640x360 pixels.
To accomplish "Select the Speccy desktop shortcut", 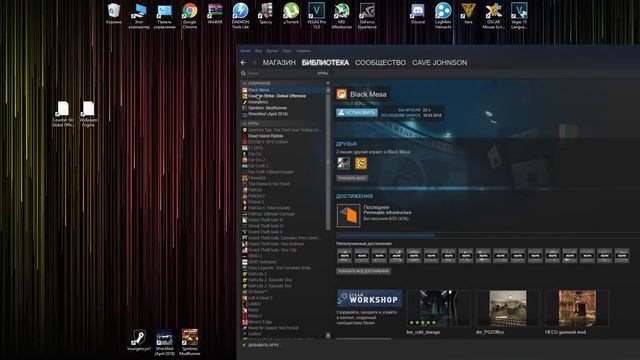I will click(266, 13).
